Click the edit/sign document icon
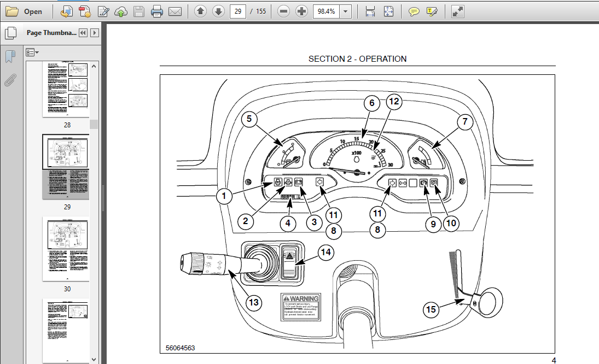599x364 pixels. 103,11
